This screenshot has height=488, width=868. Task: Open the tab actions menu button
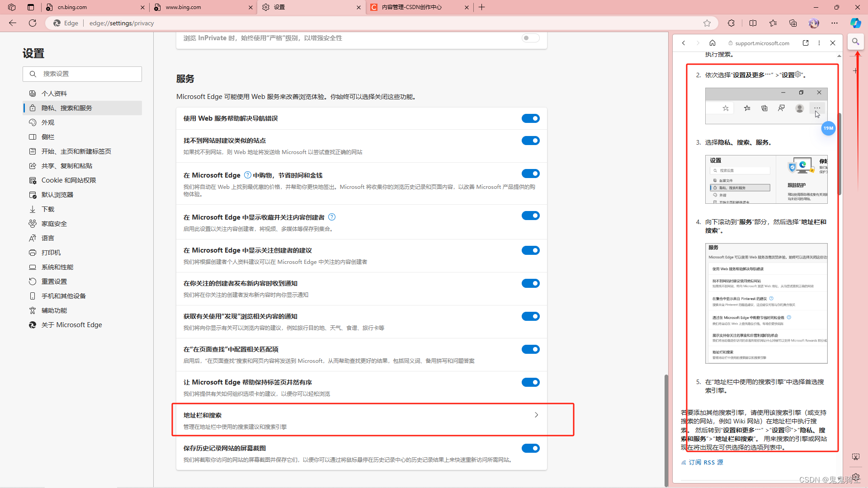(31, 7)
